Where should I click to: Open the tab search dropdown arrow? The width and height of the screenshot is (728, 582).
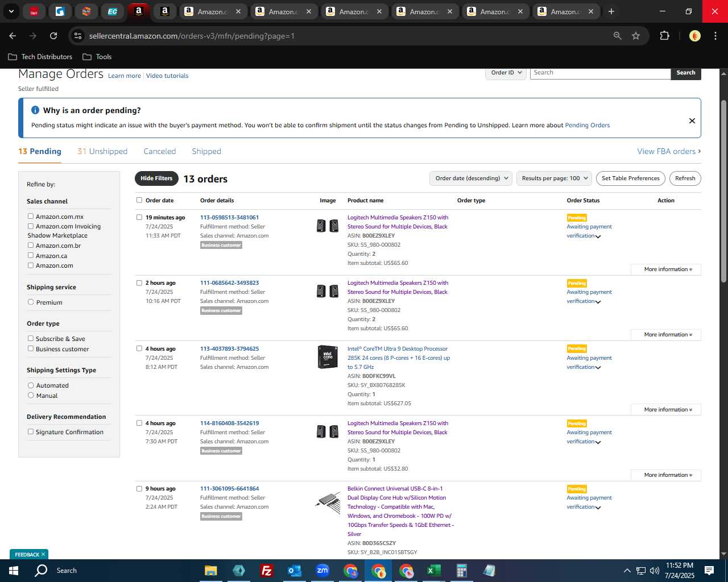point(11,11)
